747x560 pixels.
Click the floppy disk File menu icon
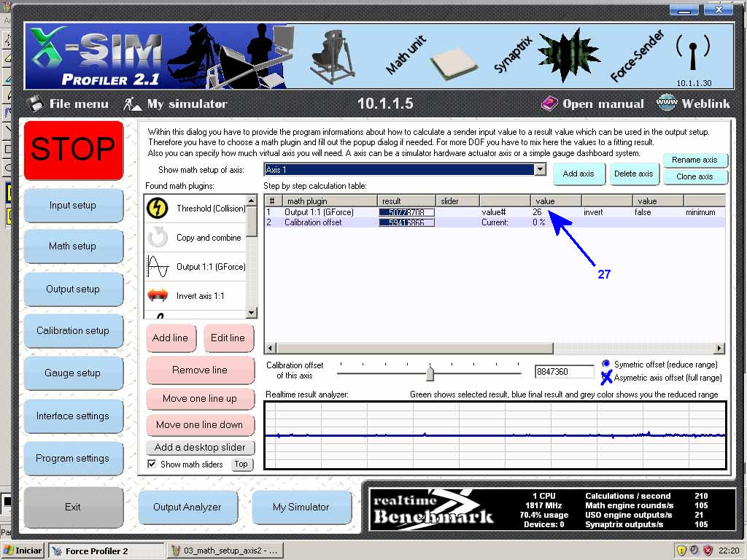point(35,104)
